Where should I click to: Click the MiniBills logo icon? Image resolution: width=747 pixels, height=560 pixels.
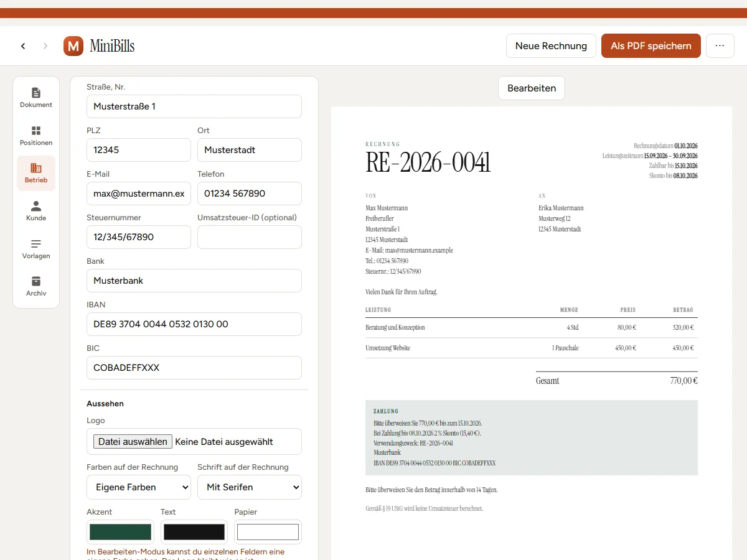point(73,46)
